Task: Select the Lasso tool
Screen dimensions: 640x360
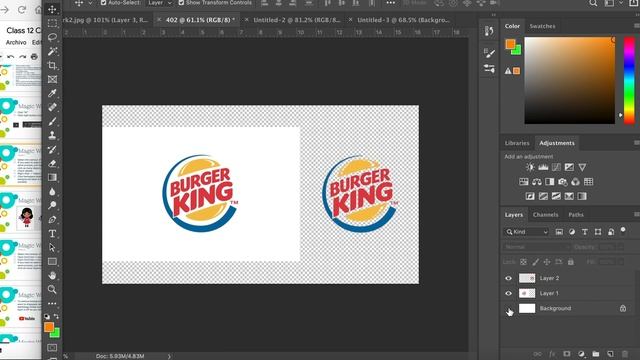Action: pos(52,37)
